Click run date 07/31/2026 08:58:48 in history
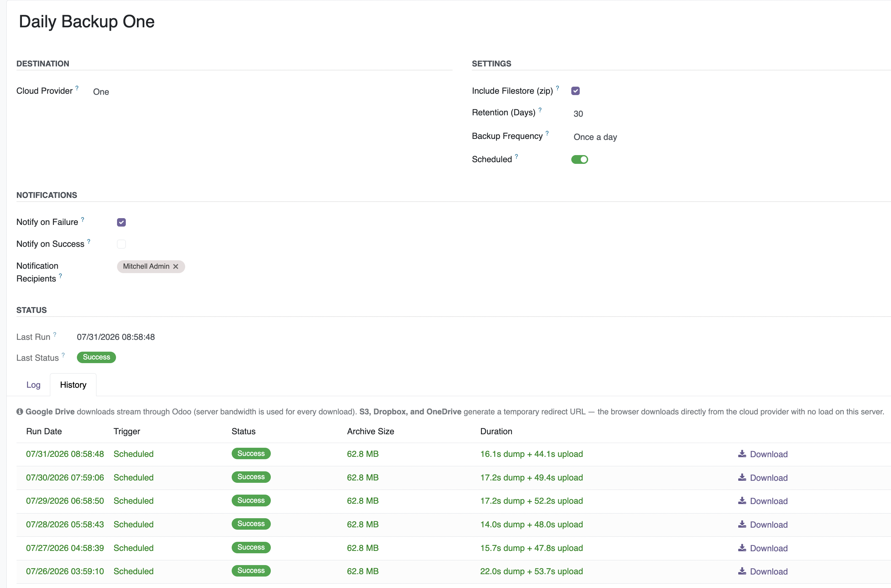This screenshot has height=588, width=891. [x=65, y=454]
